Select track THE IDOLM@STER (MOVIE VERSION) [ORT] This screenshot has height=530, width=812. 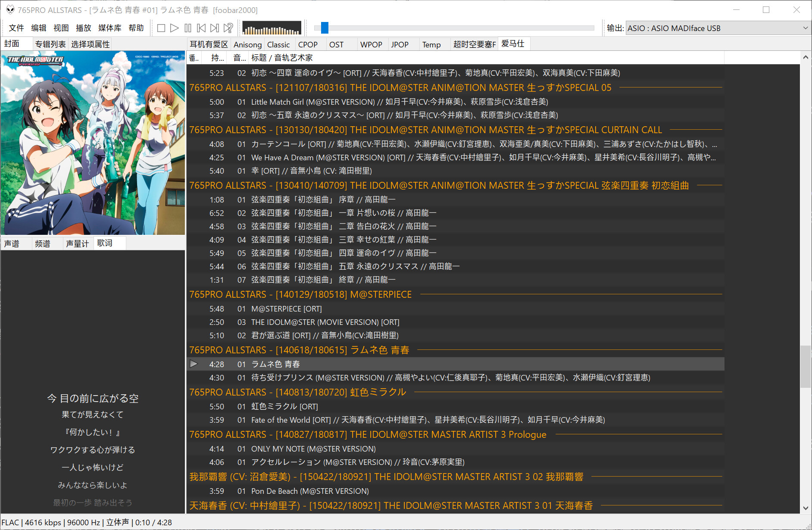click(x=456, y=322)
